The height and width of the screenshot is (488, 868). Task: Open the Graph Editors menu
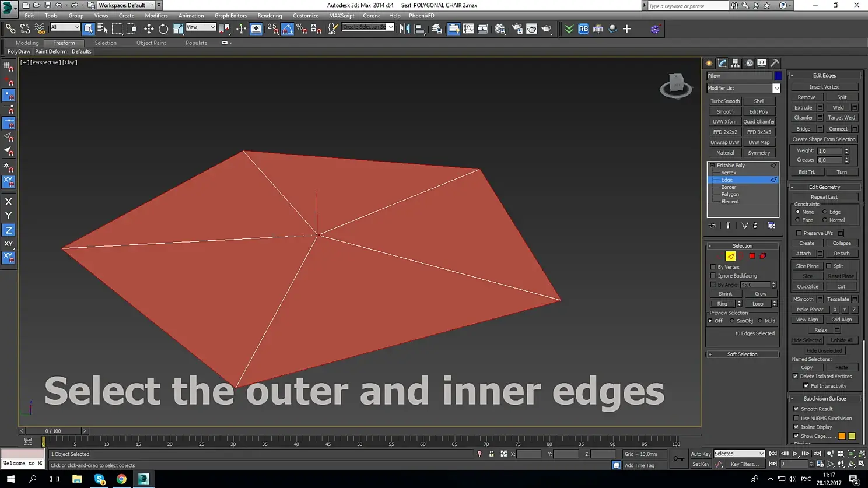pyautogui.click(x=230, y=16)
